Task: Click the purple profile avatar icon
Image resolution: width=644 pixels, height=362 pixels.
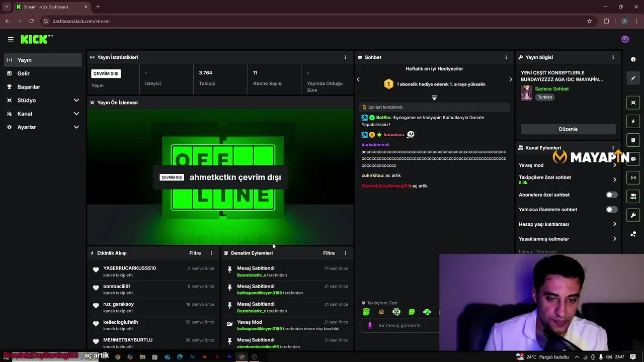Action: pyautogui.click(x=625, y=39)
